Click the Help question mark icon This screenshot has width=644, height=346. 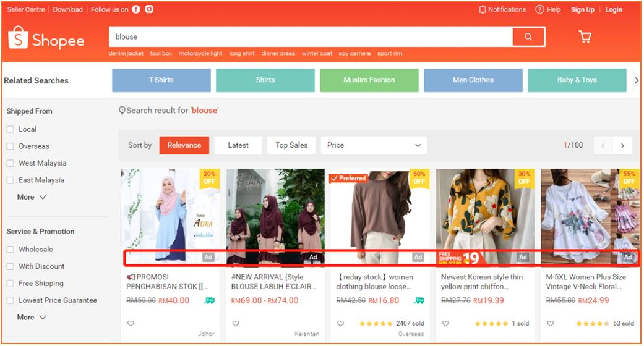[539, 9]
